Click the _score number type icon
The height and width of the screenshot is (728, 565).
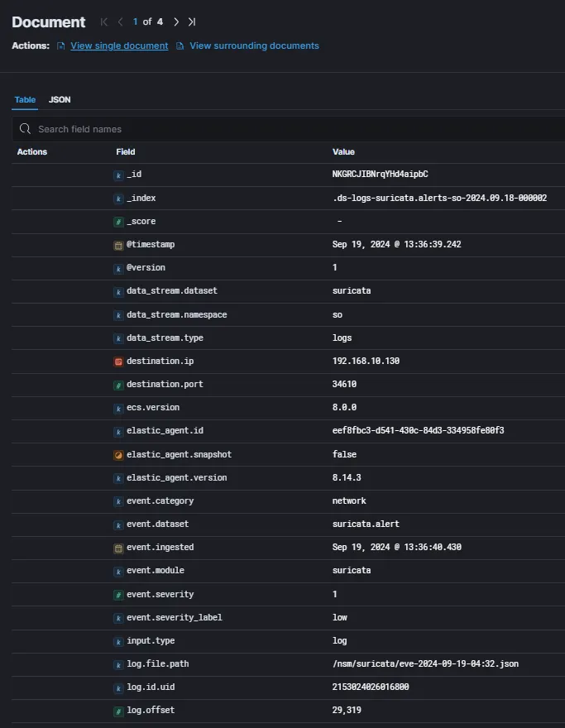(x=118, y=222)
